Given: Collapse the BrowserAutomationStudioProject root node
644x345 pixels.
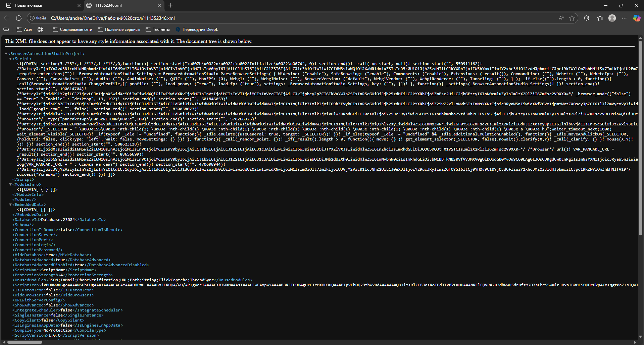Looking at the screenshot, I should (x=6, y=54).
